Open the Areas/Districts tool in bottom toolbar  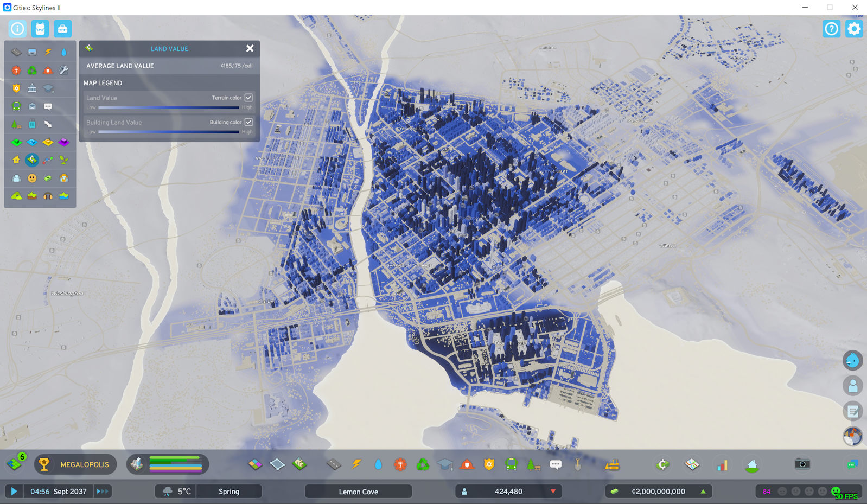click(x=277, y=464)
